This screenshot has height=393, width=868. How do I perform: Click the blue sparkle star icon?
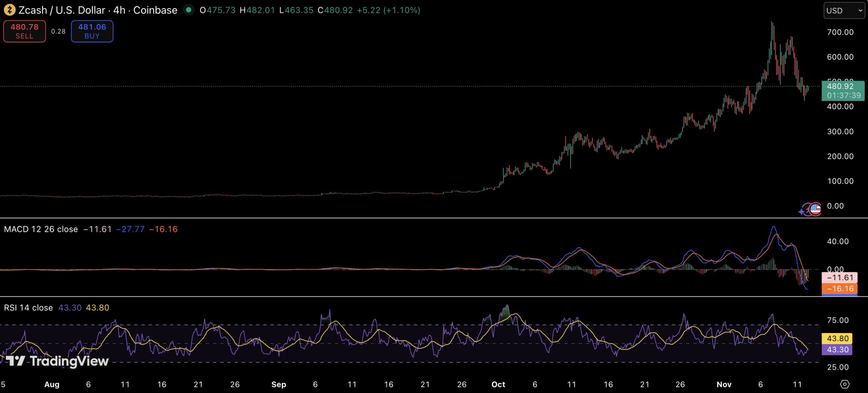pyautogui.click(x=802, y=212)
